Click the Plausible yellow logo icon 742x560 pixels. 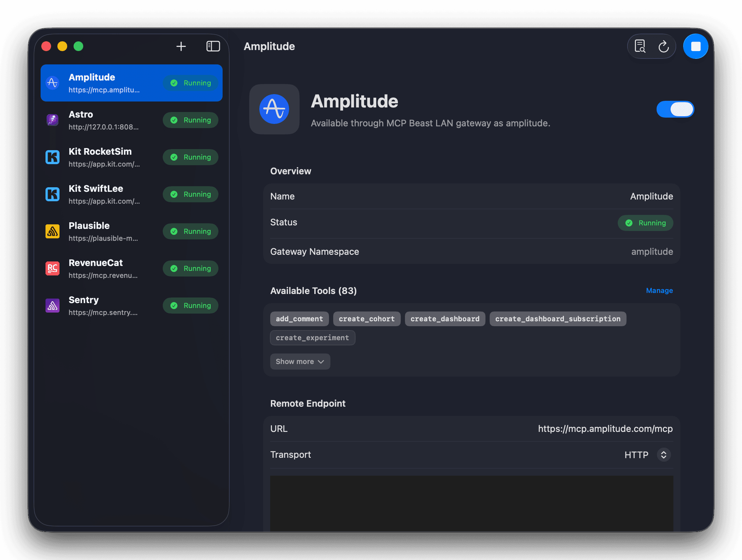[x=52, y=231]
